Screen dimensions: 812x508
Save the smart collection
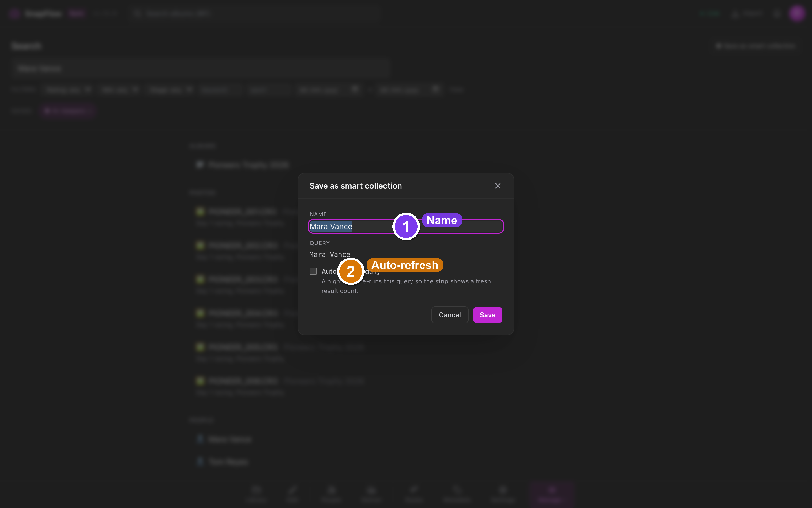pyautogui.click(x=487, y=315)
